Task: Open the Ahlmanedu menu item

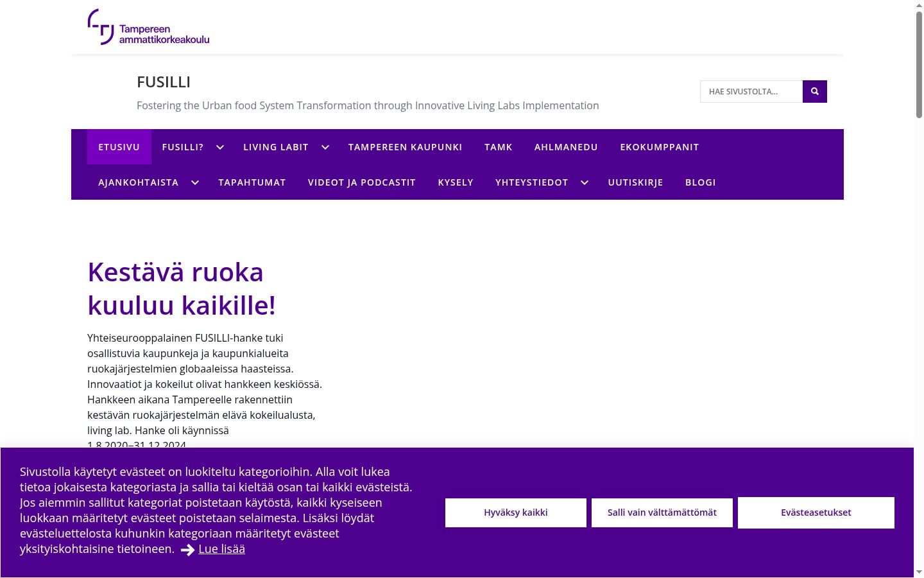Action: click(x=566, y=147)
